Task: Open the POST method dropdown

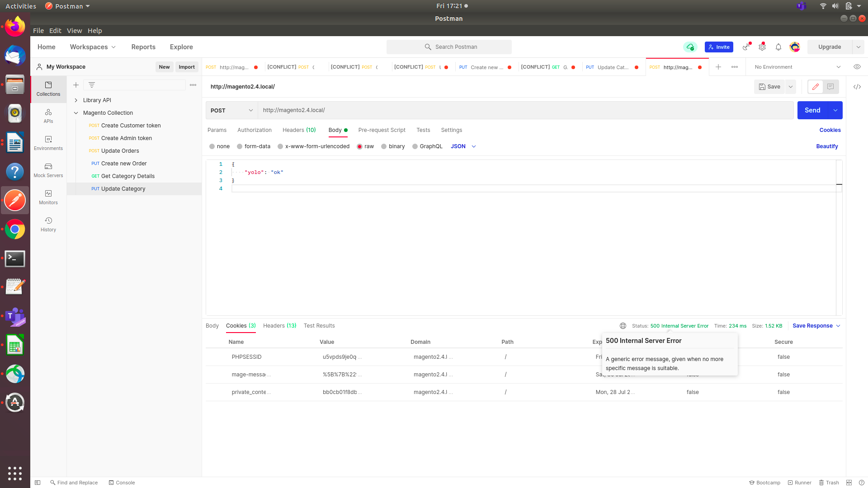Action: [x=231, y=110]
